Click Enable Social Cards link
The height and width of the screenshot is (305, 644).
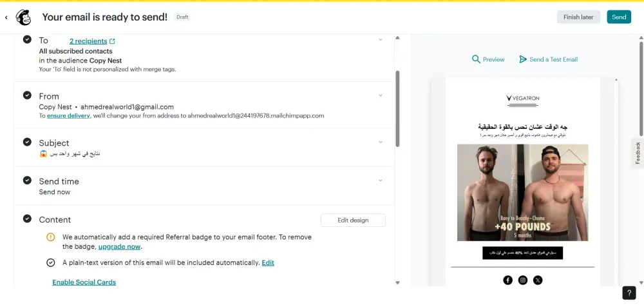click(84, 282)
